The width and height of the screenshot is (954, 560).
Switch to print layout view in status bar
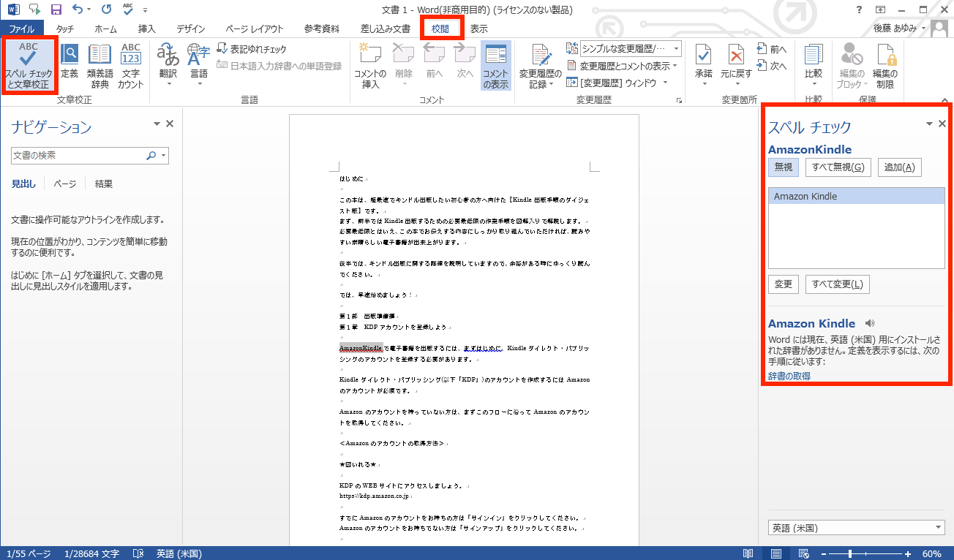(x=776, y=553)
